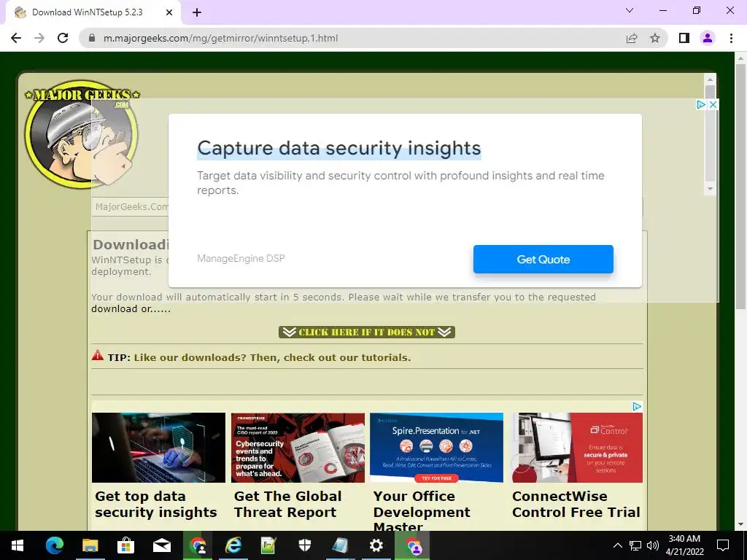Screen dimensions: 747x560
Task: Click the red warning TIP icon
Action: click(97, 355)
